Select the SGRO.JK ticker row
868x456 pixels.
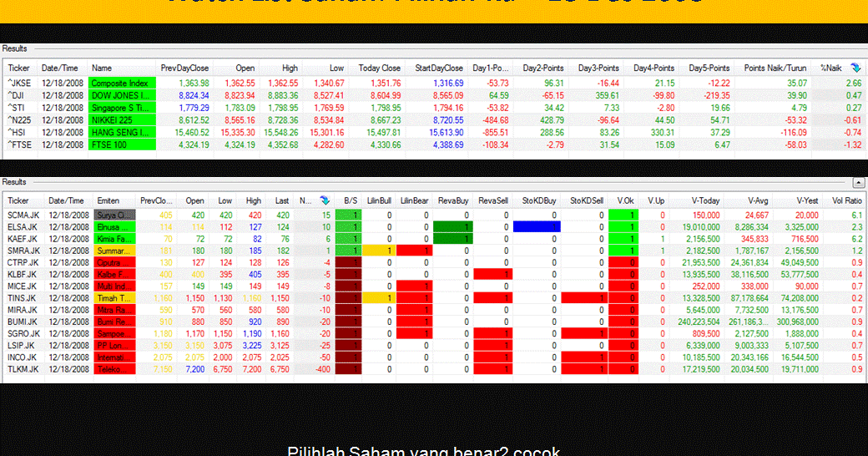pos(435,333)
